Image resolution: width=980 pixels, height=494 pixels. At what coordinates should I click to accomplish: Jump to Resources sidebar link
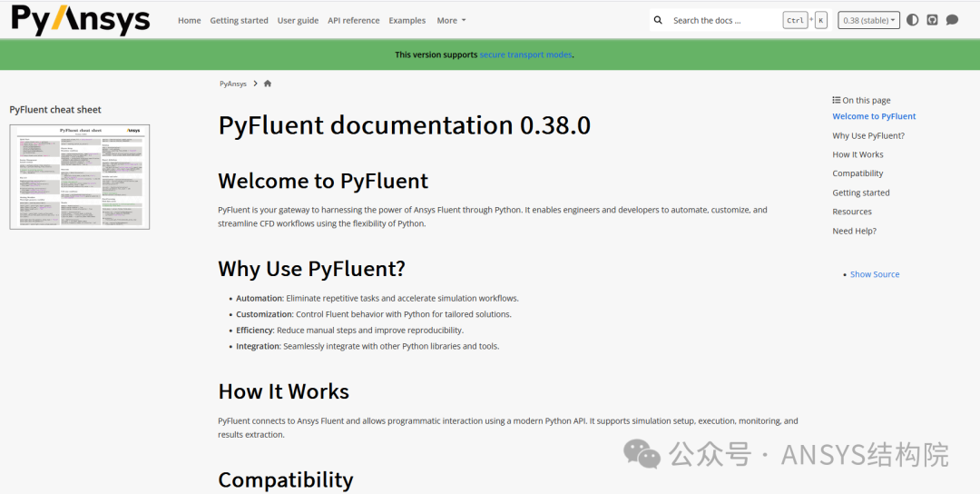point(852,212)
